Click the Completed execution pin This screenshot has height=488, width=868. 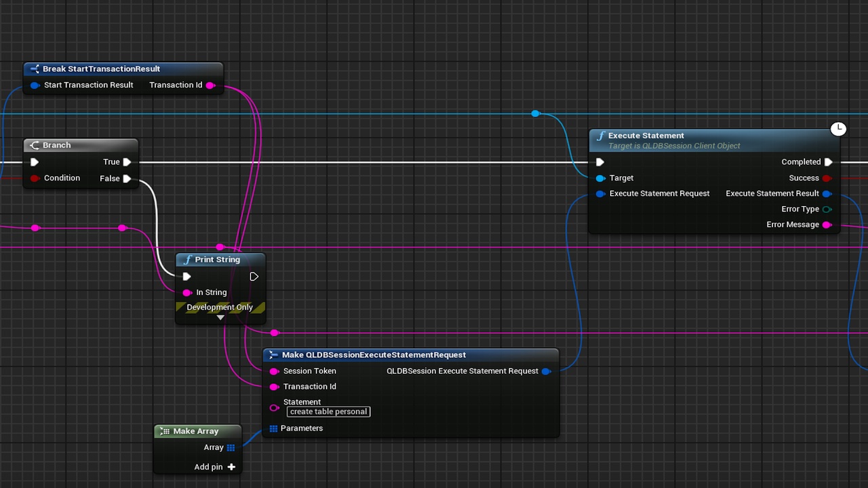coord(828,163)
